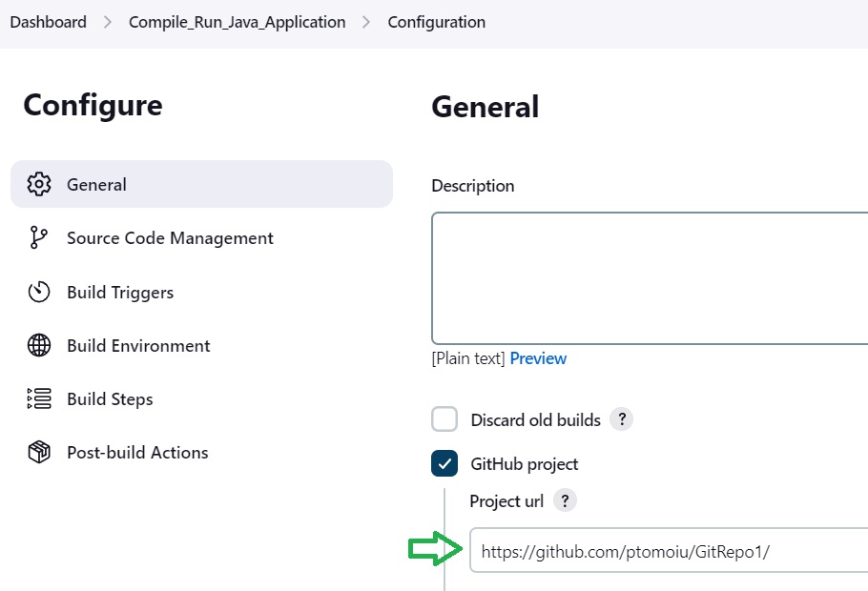Uncheck the GitHub project checkbox

(x=444, y=463)
